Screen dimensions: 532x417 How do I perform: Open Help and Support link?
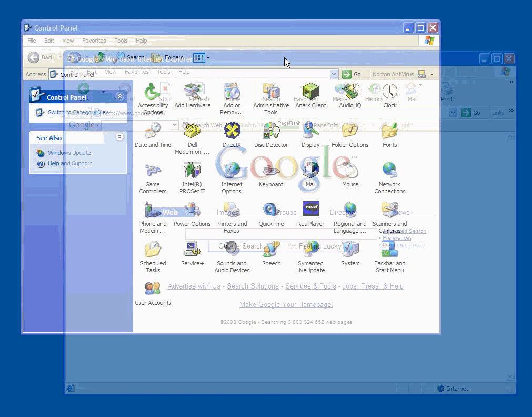point(70,163)
